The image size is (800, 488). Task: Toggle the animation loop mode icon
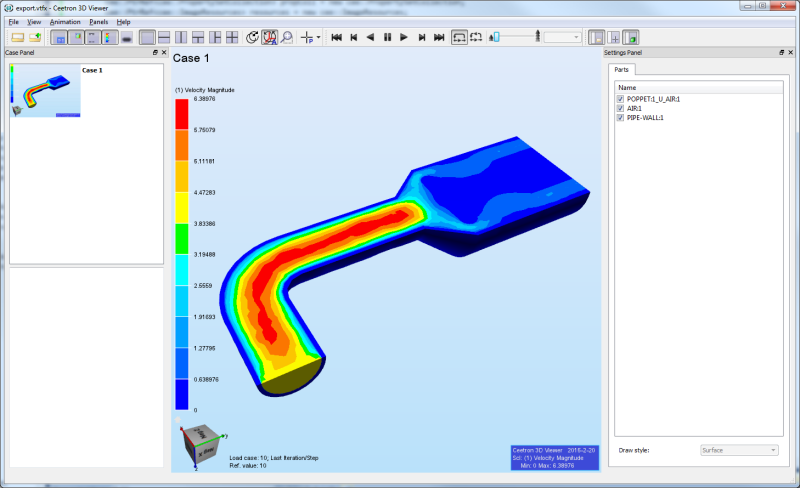(x=459, y=37)
